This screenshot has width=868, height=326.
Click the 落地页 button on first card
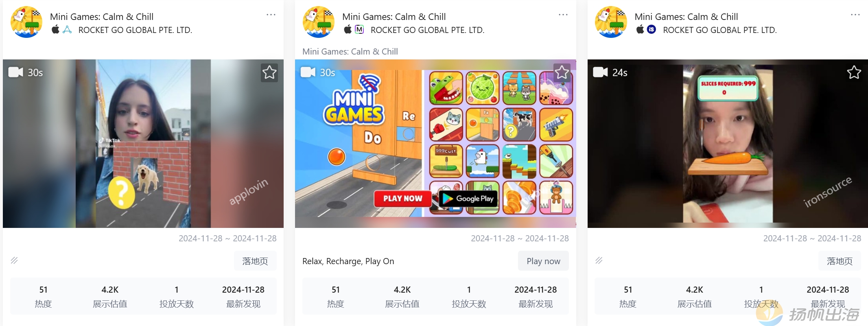(x=255, y=261)
